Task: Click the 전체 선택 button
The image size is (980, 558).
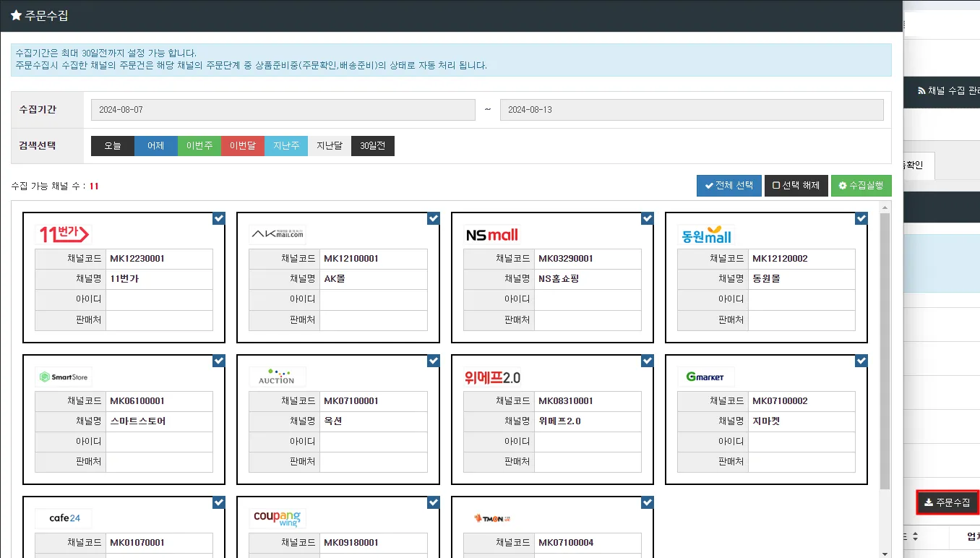Action: 729,186
